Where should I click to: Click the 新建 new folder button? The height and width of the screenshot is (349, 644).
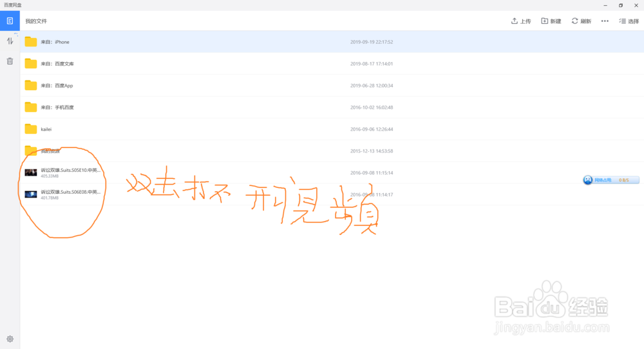coord(551,21)
